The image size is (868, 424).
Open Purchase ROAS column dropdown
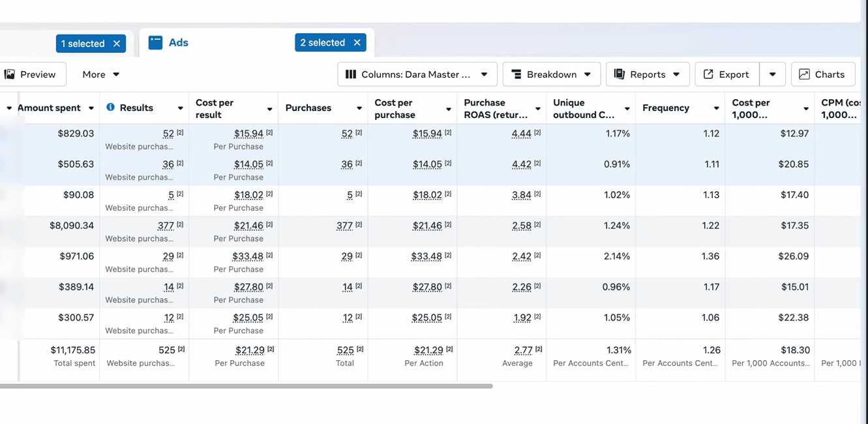click(x=537, y=108)
